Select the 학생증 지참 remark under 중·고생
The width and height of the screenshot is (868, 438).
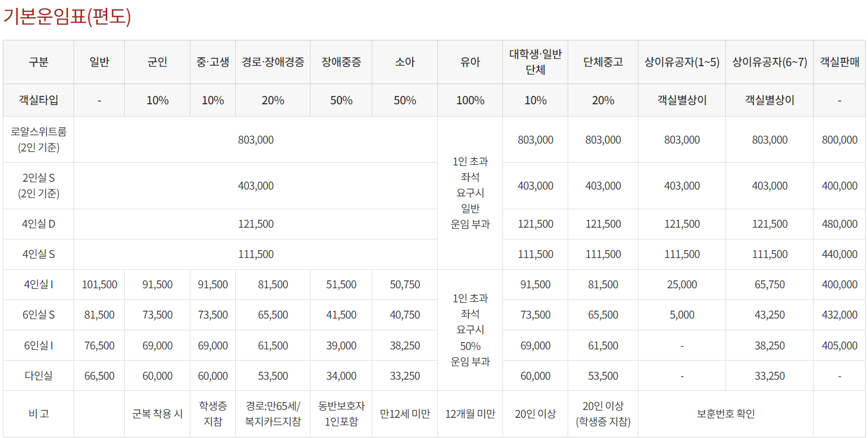[x=213, y=414]
